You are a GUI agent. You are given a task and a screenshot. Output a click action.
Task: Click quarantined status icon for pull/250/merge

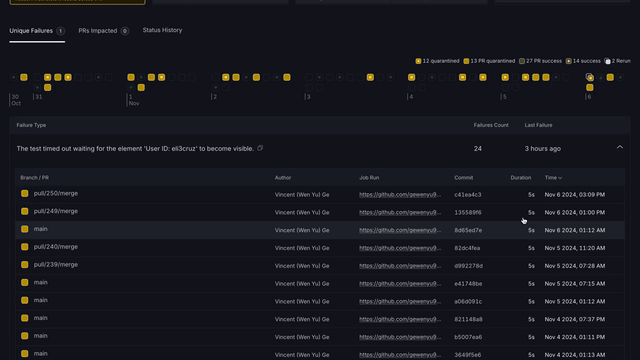point(24,193)
